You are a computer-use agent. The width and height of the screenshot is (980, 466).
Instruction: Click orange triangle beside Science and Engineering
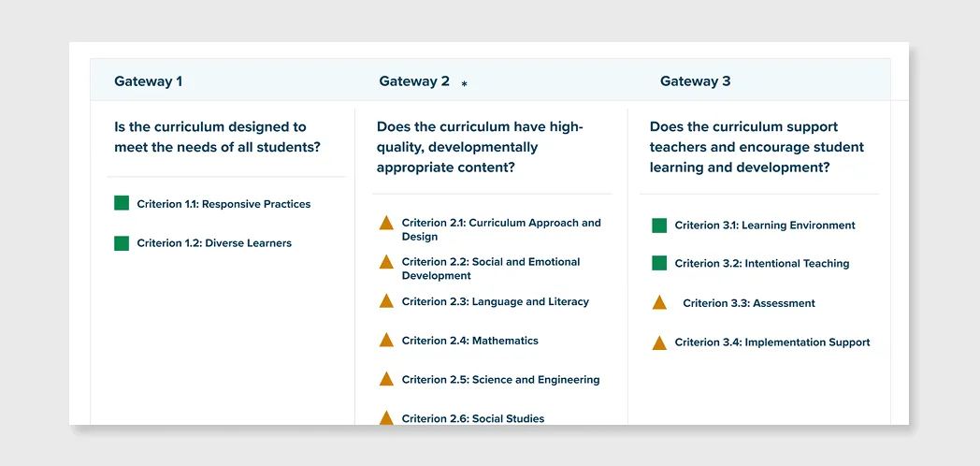386,379
